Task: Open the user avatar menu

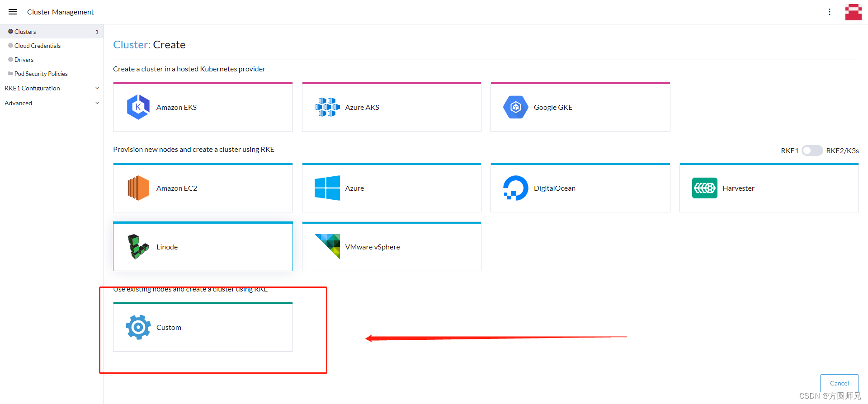Action: [x=853, y=12]
